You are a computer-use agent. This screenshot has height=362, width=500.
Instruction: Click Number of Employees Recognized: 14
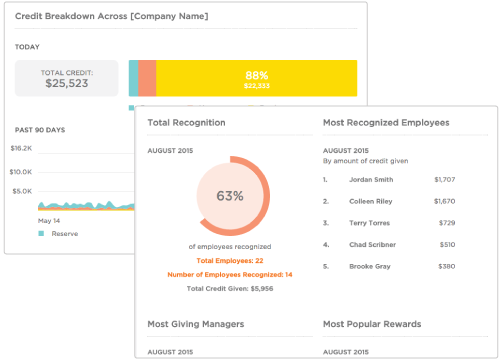(230, 275)
